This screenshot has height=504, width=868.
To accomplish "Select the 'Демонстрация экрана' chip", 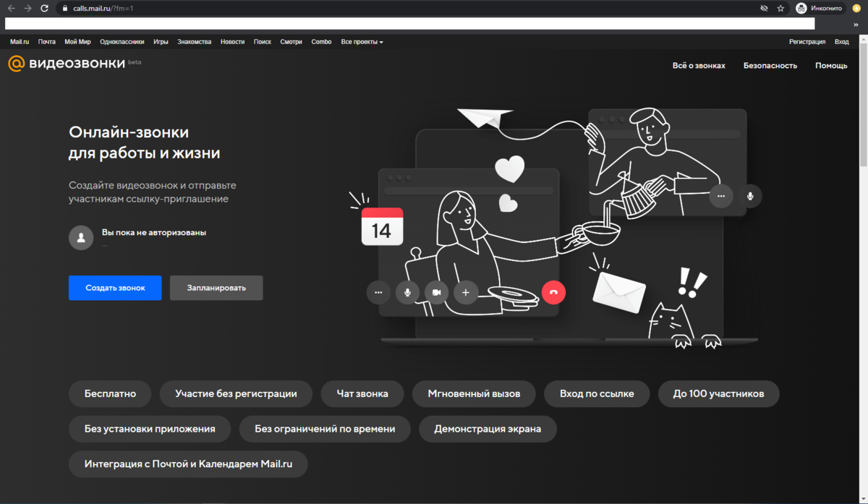I will 488,429.
